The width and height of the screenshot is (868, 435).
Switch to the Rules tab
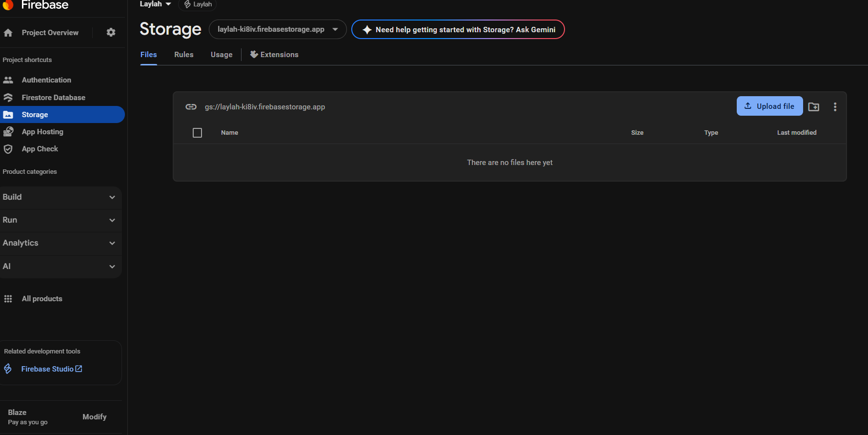[x=184, y=55]
